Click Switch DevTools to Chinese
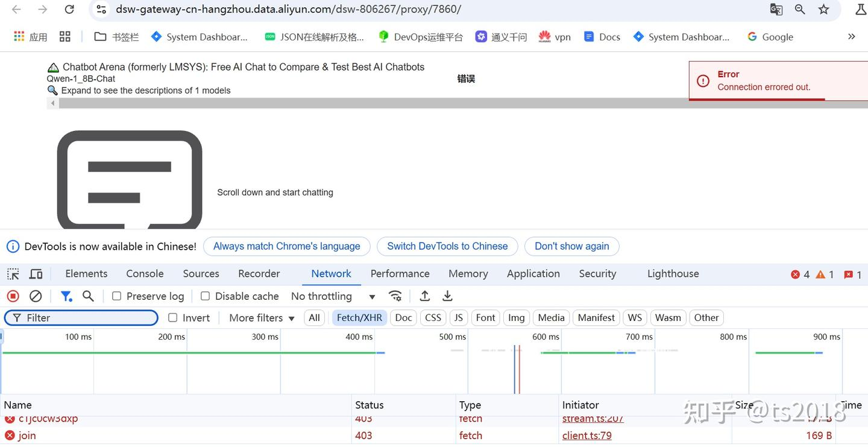 (x=447, y=246)
